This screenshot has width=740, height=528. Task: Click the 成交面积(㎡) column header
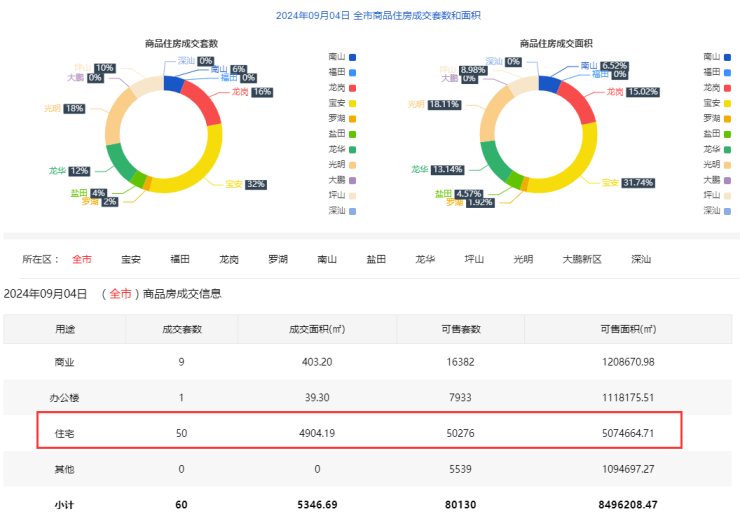tap(317, 329)
